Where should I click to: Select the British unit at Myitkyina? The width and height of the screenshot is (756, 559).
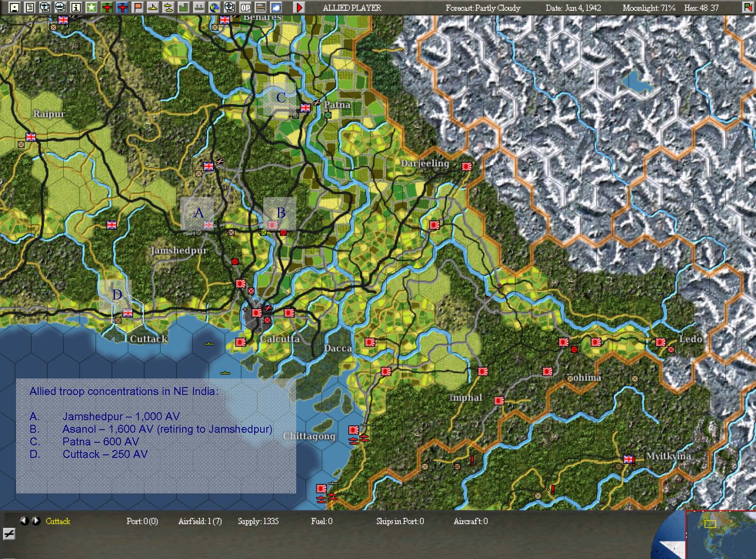(628, 459)
